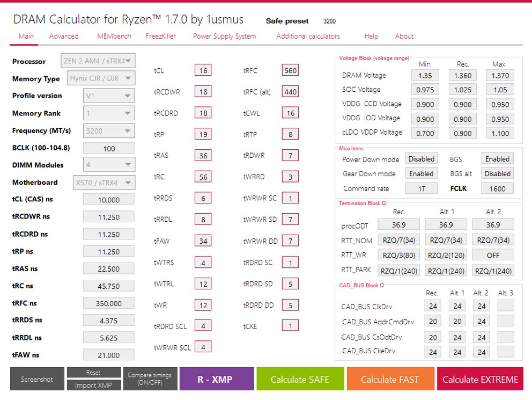Click the tCL (CAS) ns value 10.000
532x400 pixels.
pyautogui.click(x=108, y=200)
